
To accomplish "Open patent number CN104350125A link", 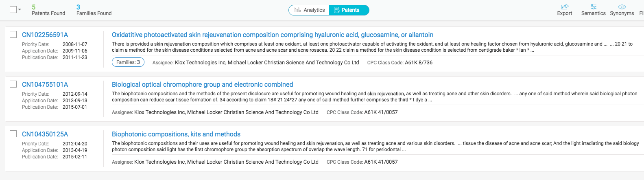I will coord(45,134).
